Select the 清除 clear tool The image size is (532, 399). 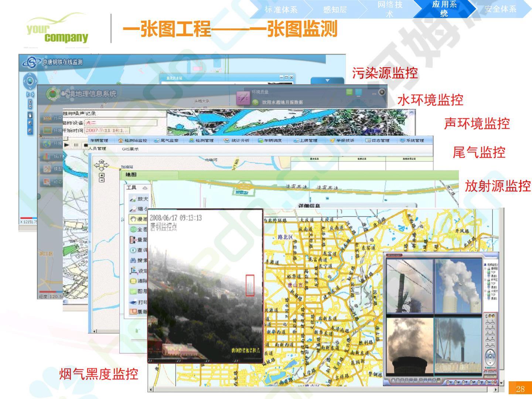(x=139, y=281)
